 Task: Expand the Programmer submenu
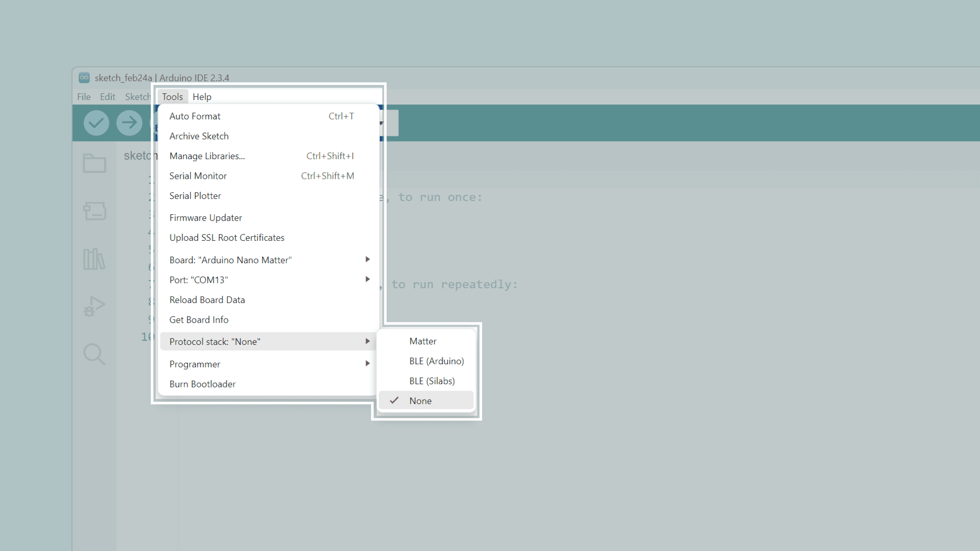tap(195, 364)
